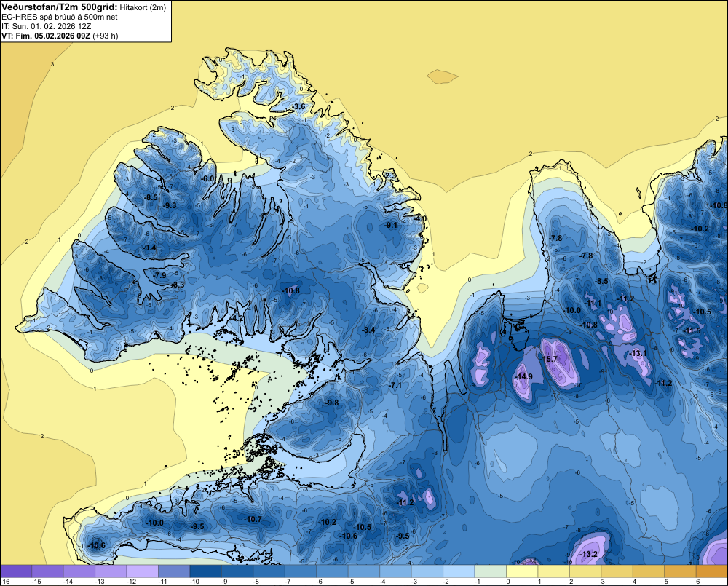Click the legend swatch between -4 and -3
This screenshot has height=586, width=728.
click(x=395, y=571)
